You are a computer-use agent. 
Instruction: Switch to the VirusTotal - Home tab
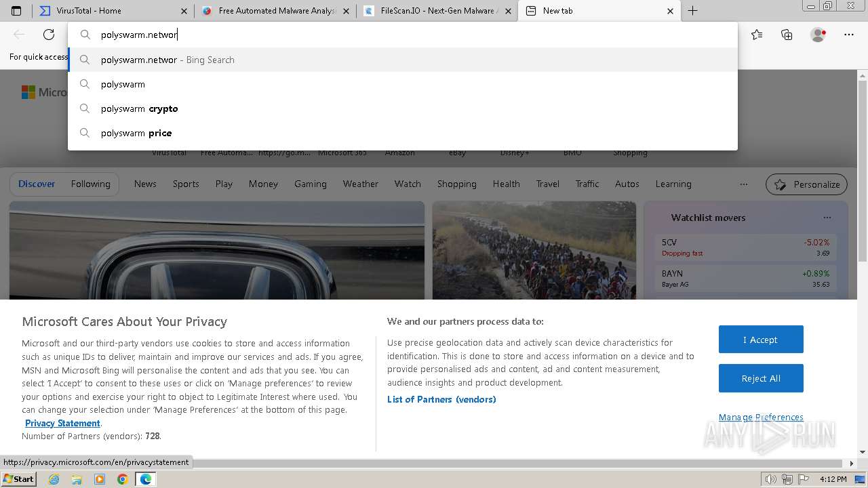pos(113,11)
